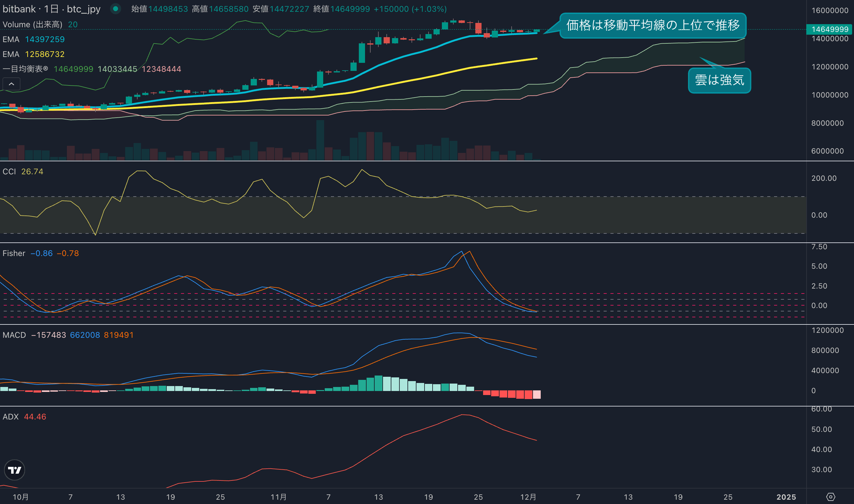Collapse the indicator legend chevron
Viewport: 854px width, 504px height.
(x=11, y=84)
